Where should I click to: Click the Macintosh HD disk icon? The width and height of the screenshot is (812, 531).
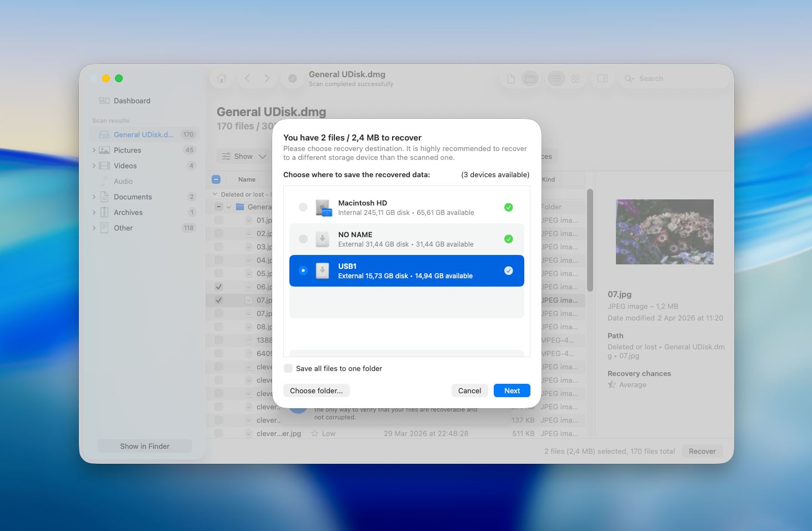(x=323, y=208)
